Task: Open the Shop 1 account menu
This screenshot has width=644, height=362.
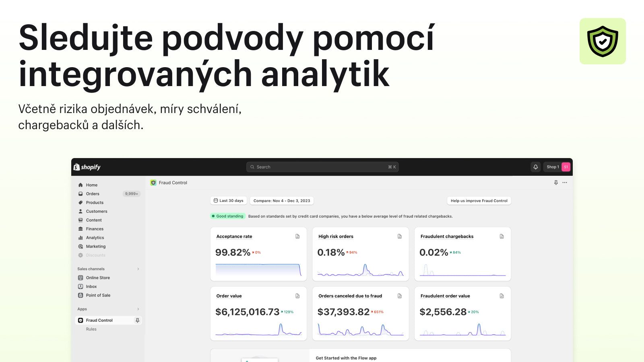Action: (557, 167)
